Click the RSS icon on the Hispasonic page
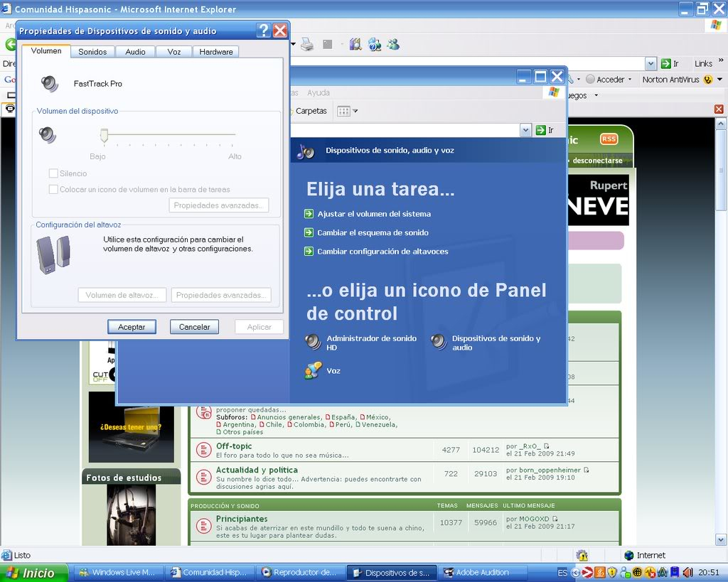 [x=609, y=139]
